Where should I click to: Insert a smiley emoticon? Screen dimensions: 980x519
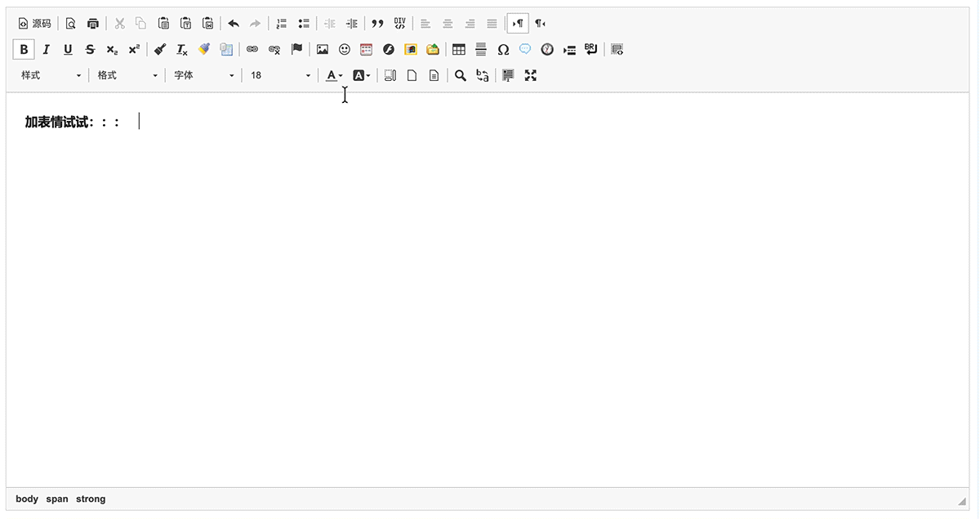tap(345, 50)
